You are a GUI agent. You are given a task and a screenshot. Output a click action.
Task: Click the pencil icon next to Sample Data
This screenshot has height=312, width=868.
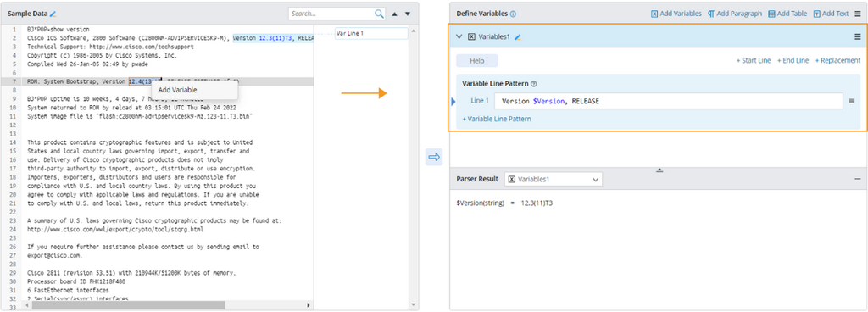coord(53,14)
